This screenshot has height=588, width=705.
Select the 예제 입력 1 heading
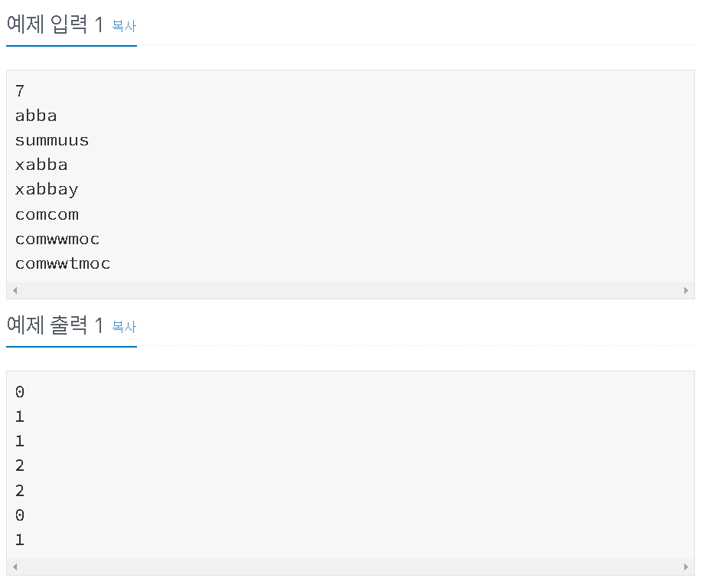[55, 24]
